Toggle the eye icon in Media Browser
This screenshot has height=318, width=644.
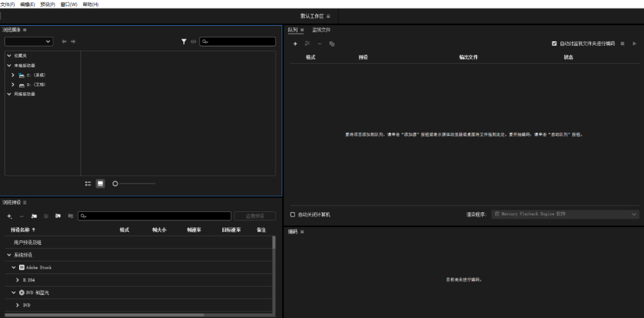click(x=193, y=42)
